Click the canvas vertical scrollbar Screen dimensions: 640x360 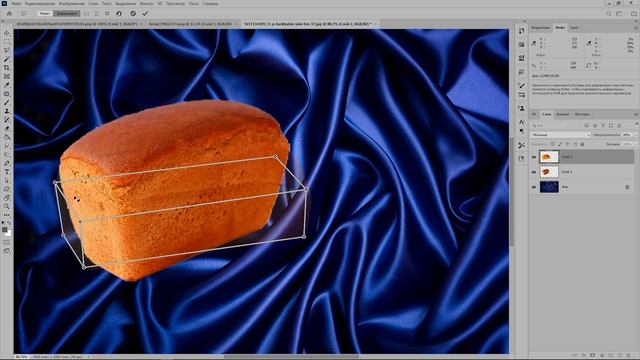[512, 192]
